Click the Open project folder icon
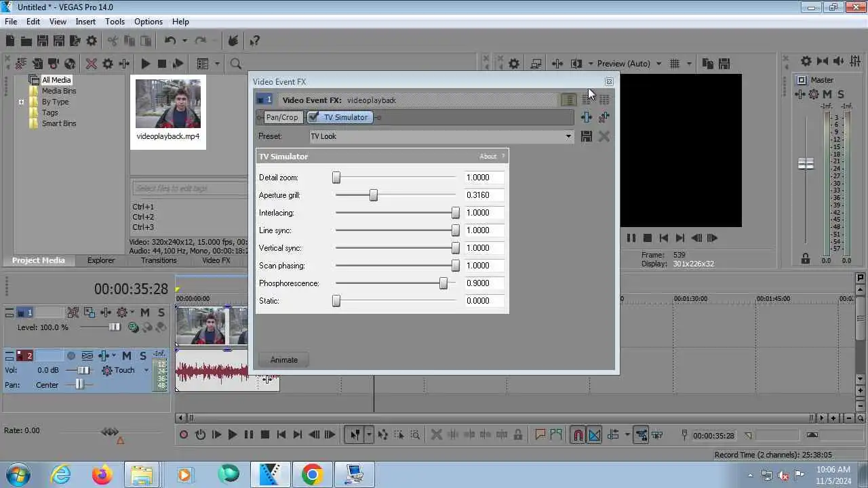This screenshot has width=868, height=488. pyautogui.click(x=26, y=41)
